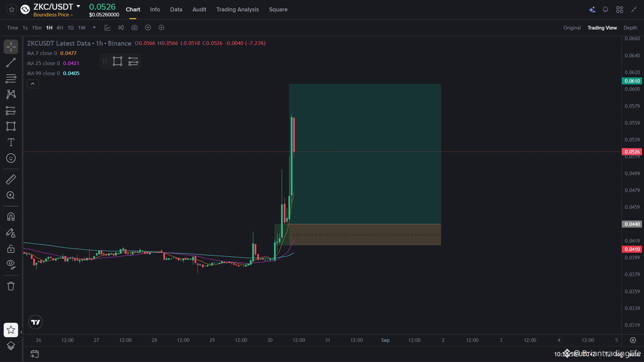Select the ruler measure tool
Screen dimensions: 644x362
pos(11,179)
